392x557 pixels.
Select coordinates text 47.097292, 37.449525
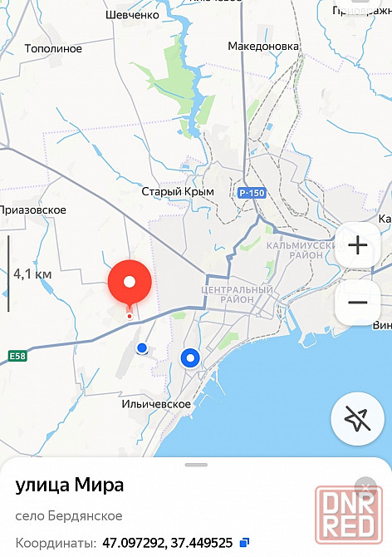[168, 543]
